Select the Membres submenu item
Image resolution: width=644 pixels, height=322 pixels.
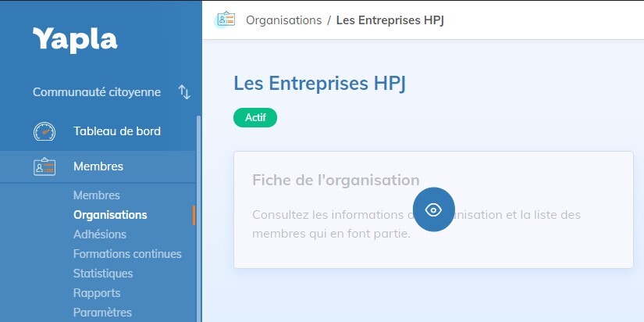point(96,195)
